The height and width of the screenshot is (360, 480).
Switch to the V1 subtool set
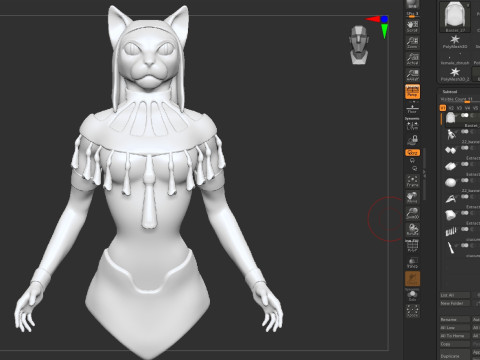pos(443,108)
